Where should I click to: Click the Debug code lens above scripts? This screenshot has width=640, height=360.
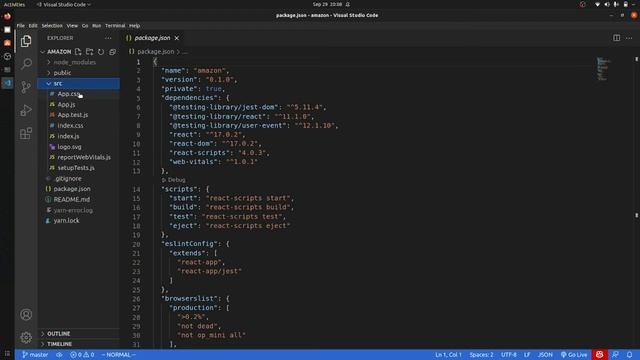tap(173, 180)
